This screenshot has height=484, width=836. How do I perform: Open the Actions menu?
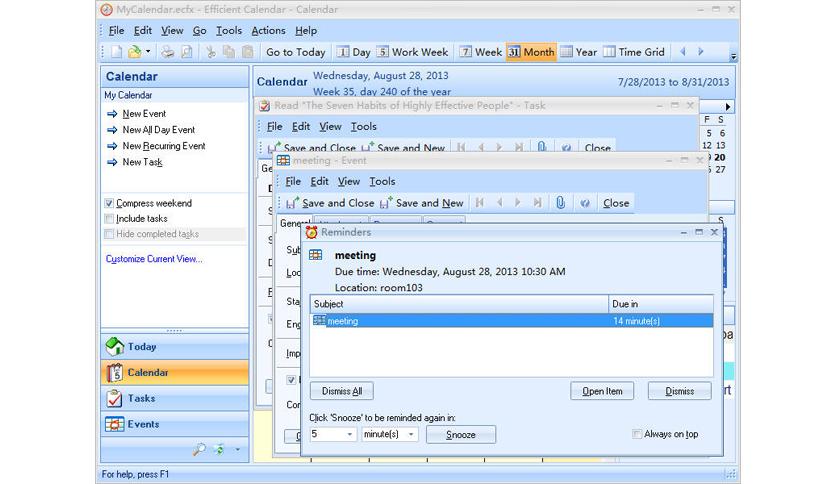268,30
